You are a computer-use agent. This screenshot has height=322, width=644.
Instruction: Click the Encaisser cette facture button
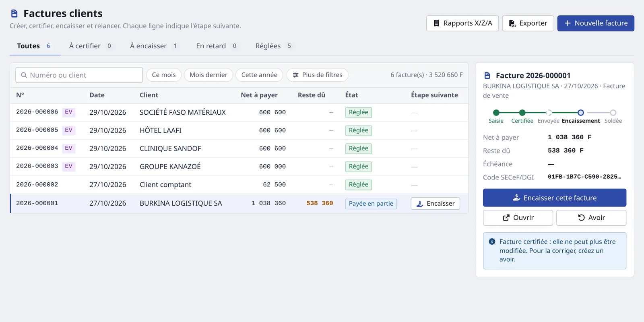point(555,198)
